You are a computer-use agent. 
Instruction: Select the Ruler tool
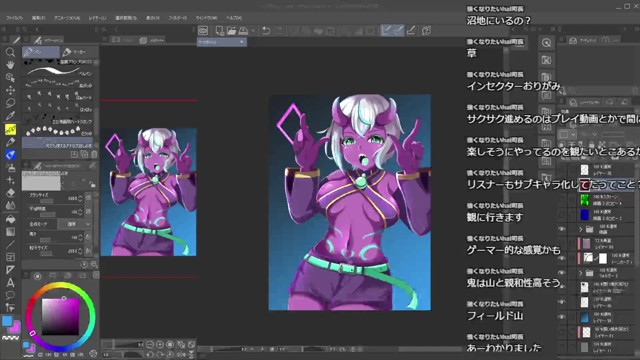pos(10,269)
